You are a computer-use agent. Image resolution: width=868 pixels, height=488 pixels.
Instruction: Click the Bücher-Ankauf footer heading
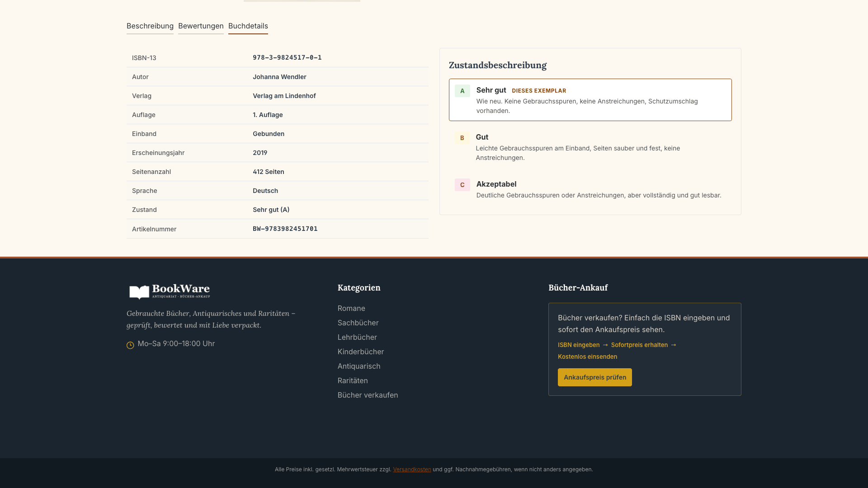tap(578, 288)
